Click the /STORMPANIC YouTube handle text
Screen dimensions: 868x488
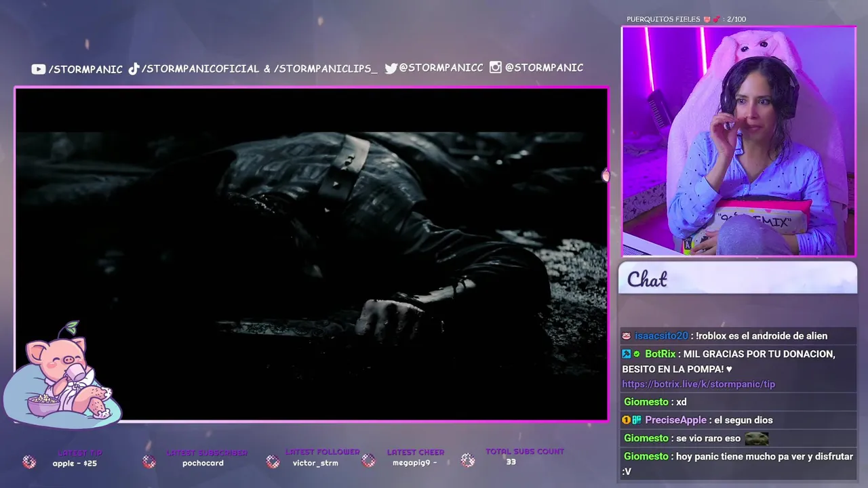tap(85, 69)
